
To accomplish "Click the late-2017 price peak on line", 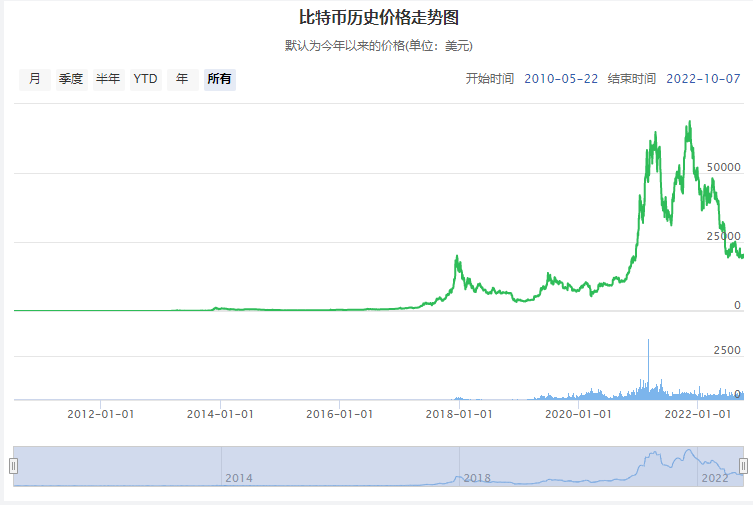I will point(457,257).
